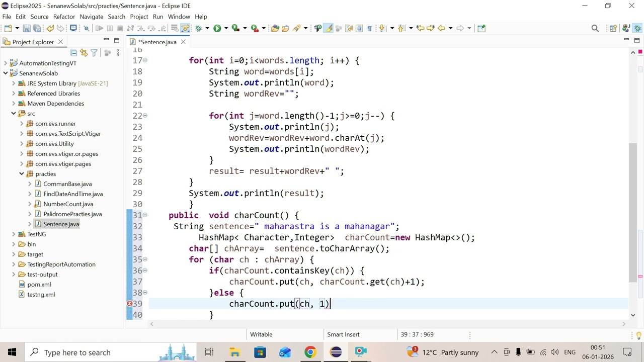The width and height of the screenshot is (644, 362).
Task: Toggle Mark Occurrences highlighter
Action: pos(328,28)
